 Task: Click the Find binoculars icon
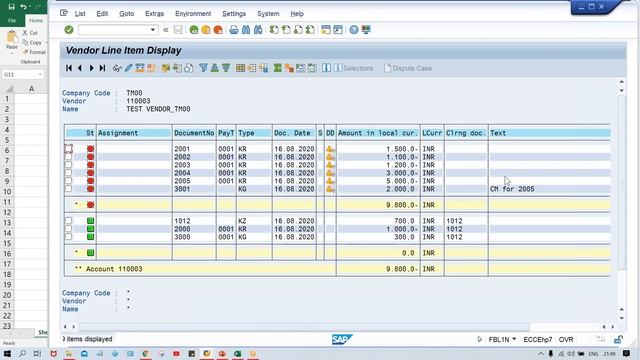coord(246,29)
